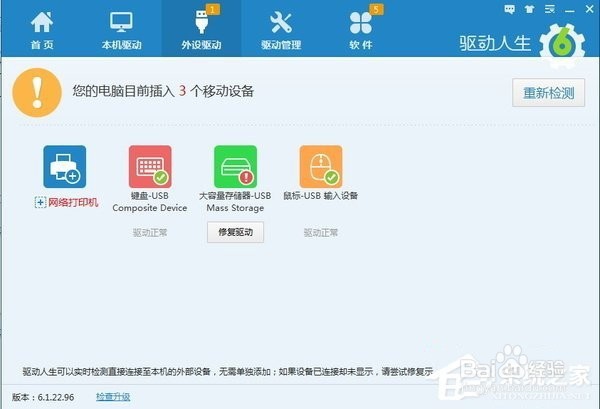The width and height of the screenshot is (600, 409).
Task: Close the 驱动人生 window
Action: tap(590, 9)
